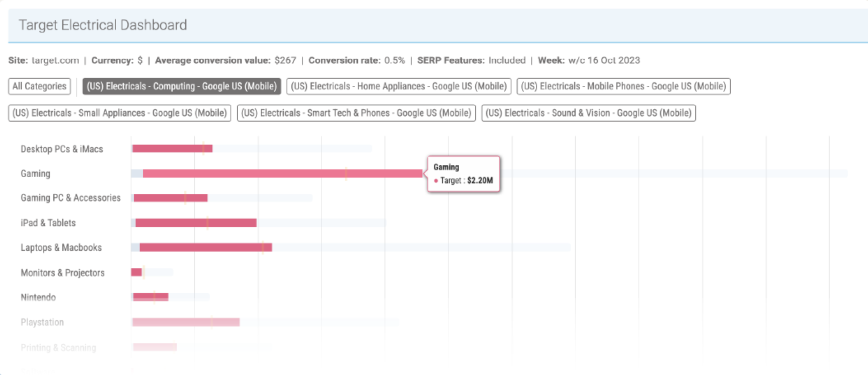Click the Laptops & Macbooks bar

(206, 247)
